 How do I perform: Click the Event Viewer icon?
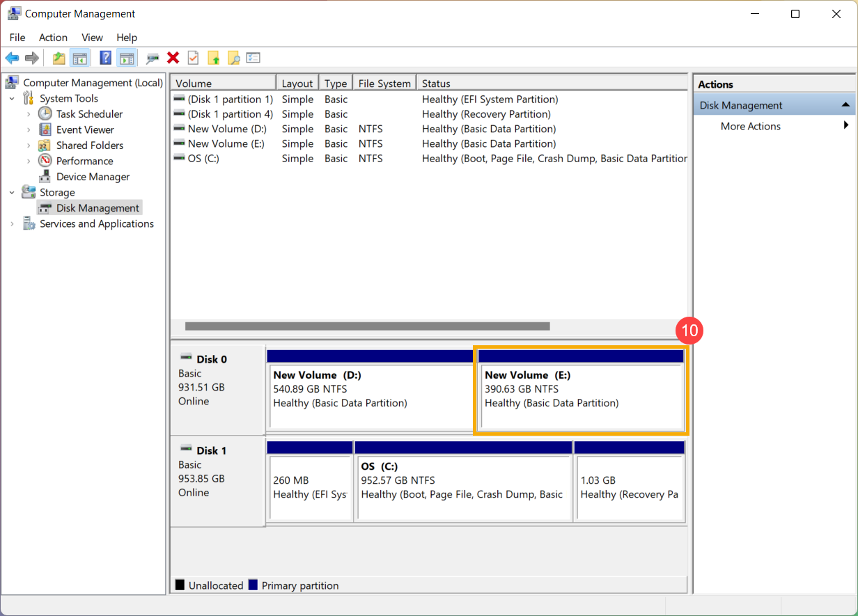[45, 129]
